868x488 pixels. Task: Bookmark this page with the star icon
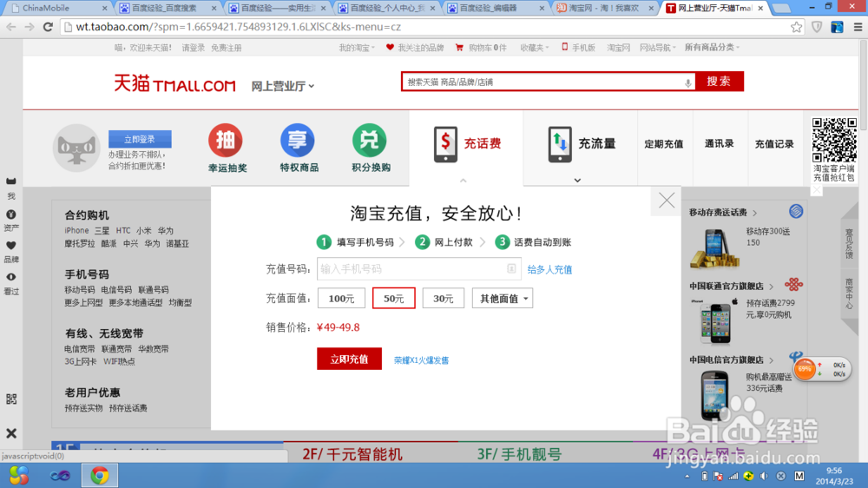pyautogui.click(x=796, y=27)
